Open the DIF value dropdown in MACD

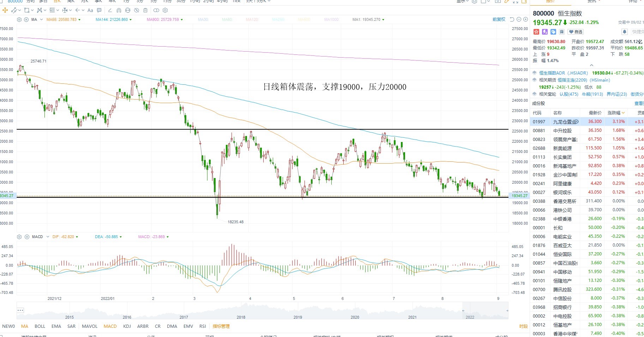(77, 237)
